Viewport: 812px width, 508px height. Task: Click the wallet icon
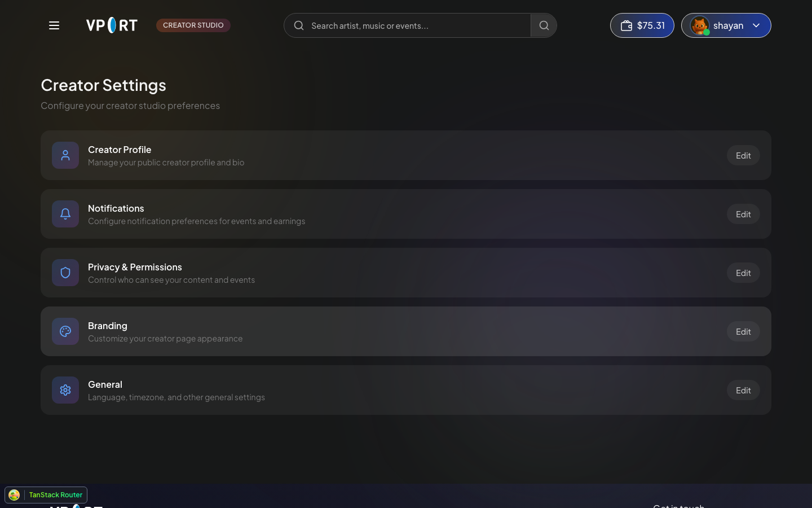pyautogui.click(x=626, y=25)
